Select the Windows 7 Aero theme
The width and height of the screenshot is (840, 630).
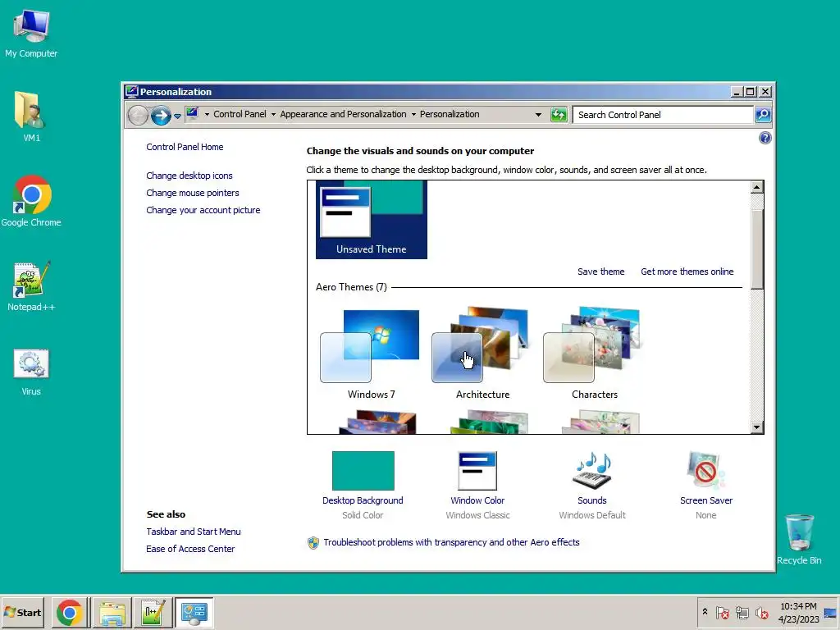[371, 354]
